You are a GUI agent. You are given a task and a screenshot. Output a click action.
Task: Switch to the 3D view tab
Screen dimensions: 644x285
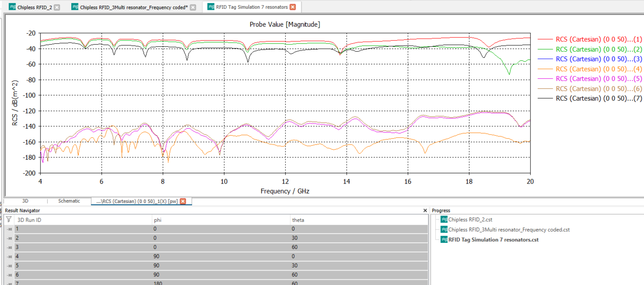point(25,201)
